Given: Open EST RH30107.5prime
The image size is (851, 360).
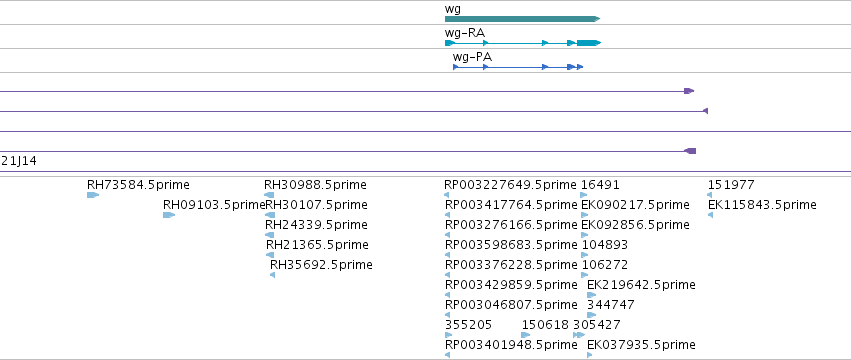Looking at the screenshot, I should [316, 205].
